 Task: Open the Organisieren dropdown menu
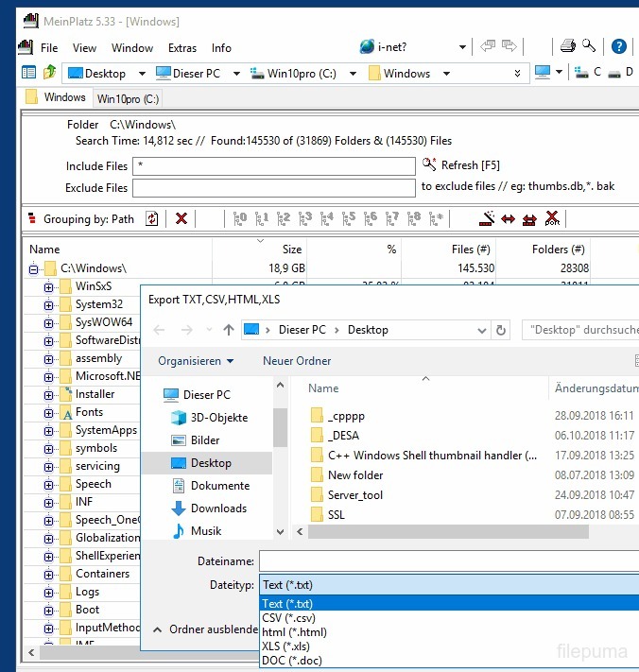196,361
